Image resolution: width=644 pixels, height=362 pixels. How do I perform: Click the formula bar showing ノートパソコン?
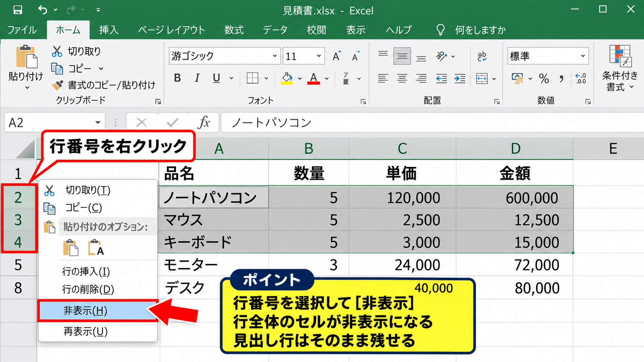pyautogui.click(x=432, y=123)
